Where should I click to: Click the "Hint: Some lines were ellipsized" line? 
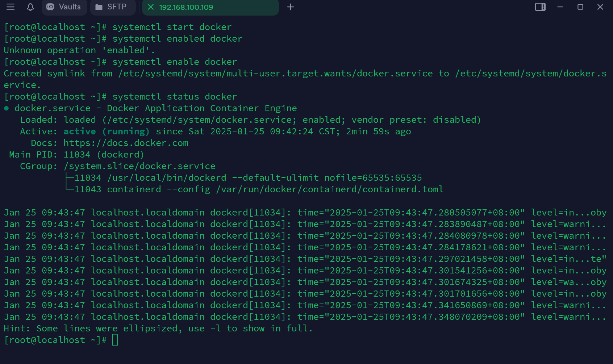tap(158, 329)
